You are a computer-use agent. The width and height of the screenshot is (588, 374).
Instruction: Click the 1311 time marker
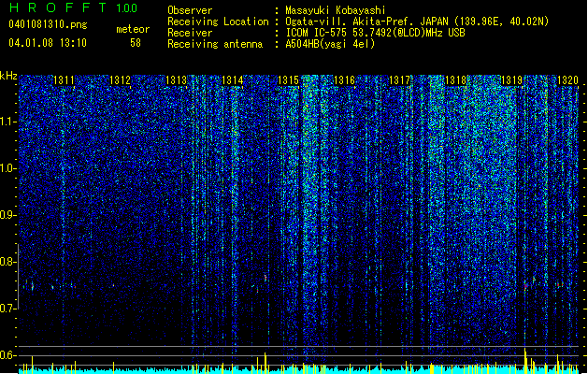coord(65,80)
